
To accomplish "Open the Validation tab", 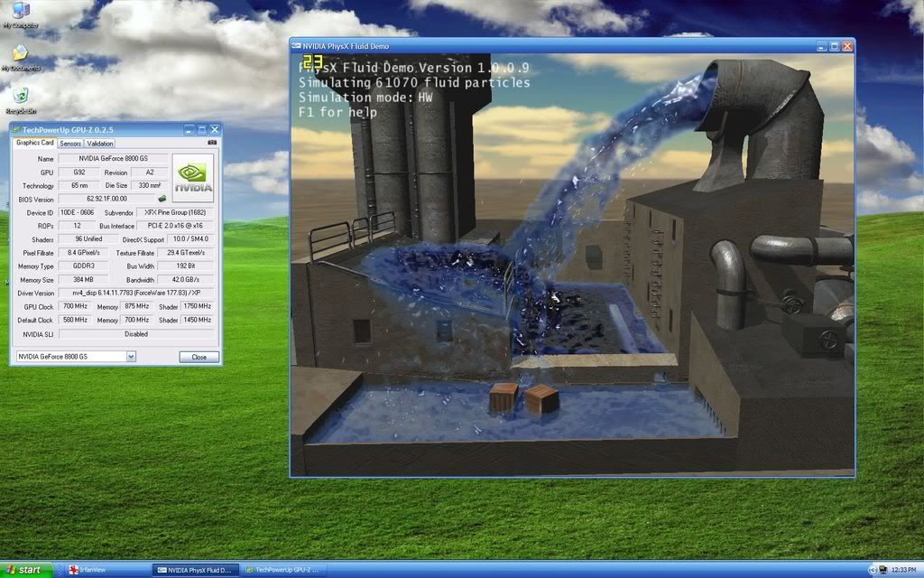I will [99, 144].
